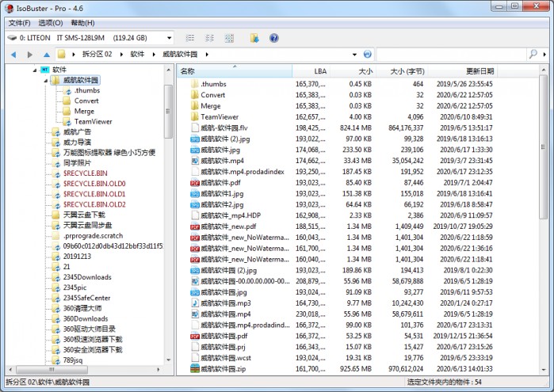Sort by the LBA column header
This screenshot has width=554, height=392.
coord(311,71)
